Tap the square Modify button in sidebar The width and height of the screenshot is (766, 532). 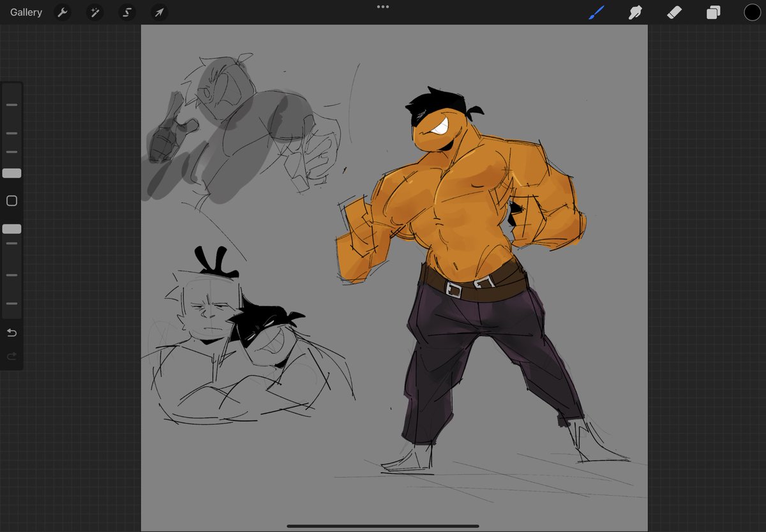pos(11,201)
